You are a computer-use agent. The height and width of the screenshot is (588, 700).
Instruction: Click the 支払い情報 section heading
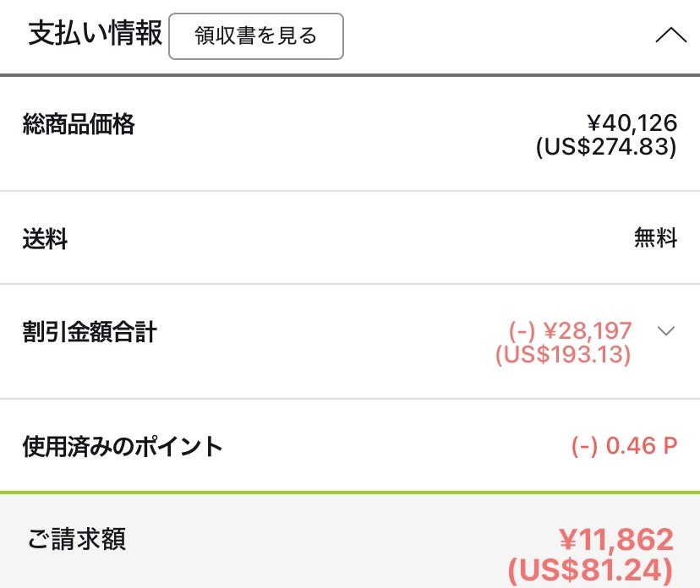[x=95, y=35]
